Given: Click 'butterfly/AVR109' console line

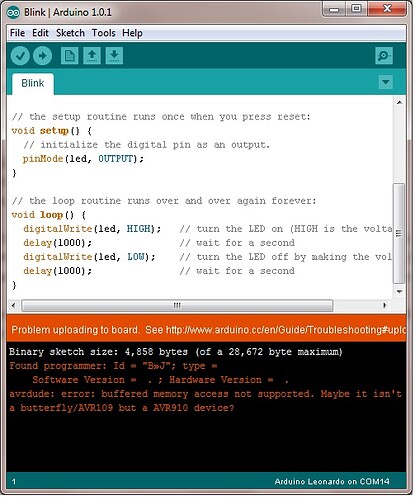Looking at the screenshot, I should (122, 408).
